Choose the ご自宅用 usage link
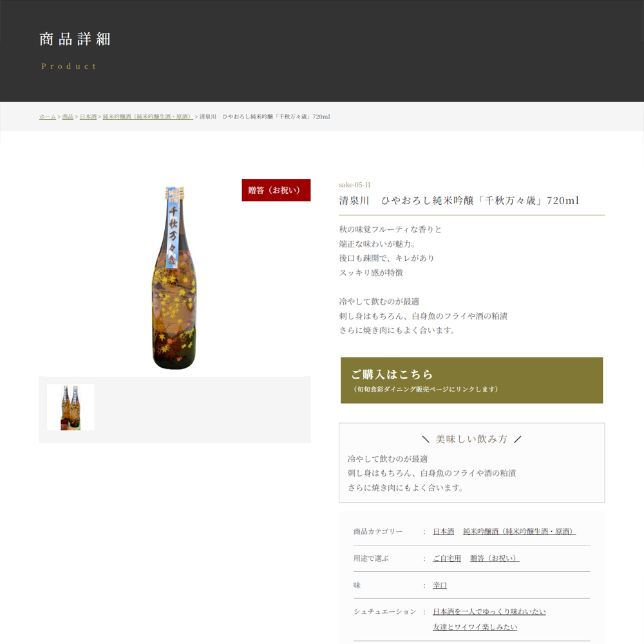 (447, 558)
